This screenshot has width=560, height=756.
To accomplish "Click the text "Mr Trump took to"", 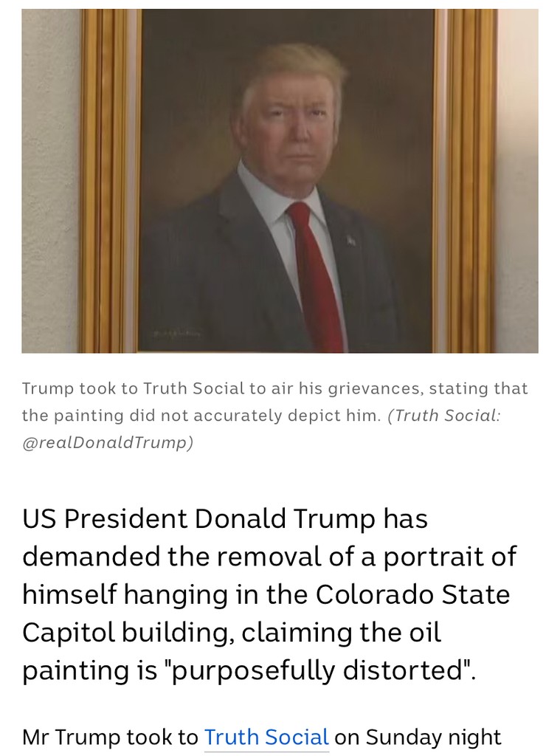I will tap(110, 738).
